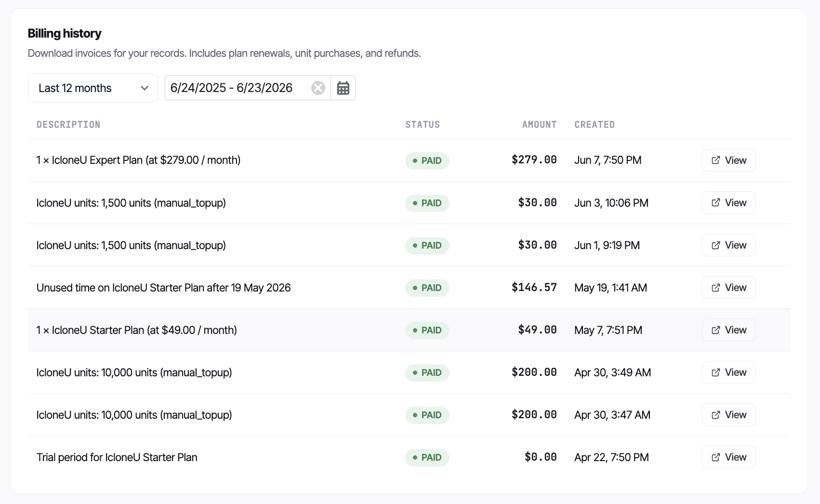Screen dimensions: 820x504
Task: Open the calendar date picker icon
Action: point(343,88)
